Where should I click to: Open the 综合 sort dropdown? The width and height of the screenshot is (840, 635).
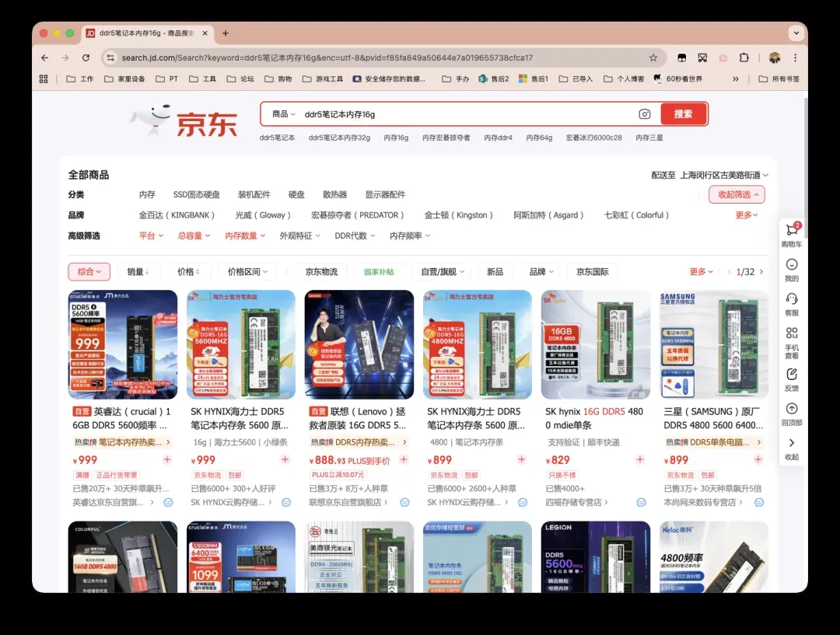tap(89, 272)
